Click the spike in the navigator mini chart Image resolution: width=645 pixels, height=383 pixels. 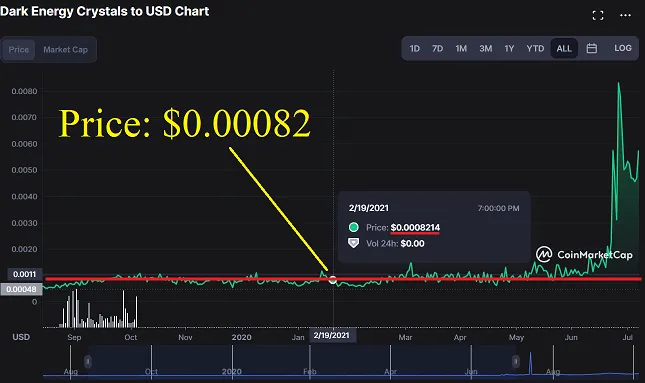(x=530, y=363)
